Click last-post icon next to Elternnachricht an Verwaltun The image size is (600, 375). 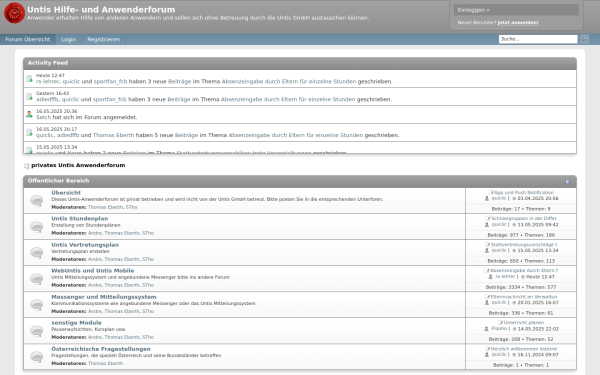point(488,297)
